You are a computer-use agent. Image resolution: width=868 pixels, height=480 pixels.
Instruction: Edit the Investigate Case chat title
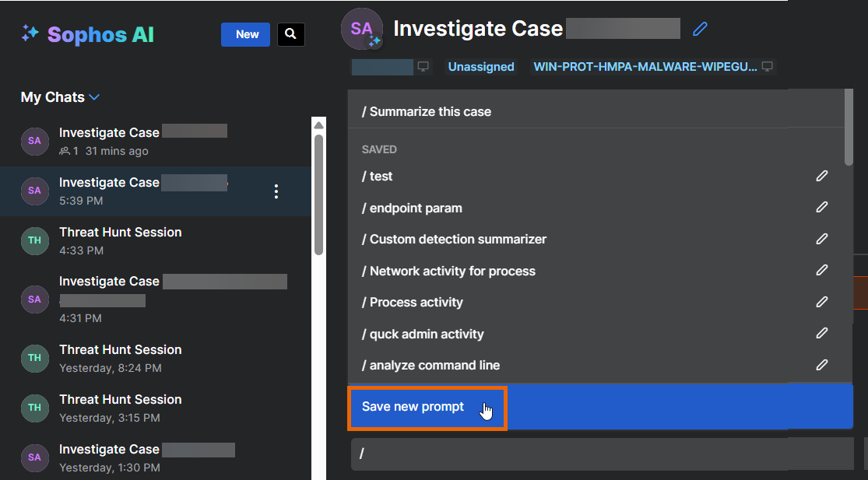pyautogui.click(x=700, y=30)
